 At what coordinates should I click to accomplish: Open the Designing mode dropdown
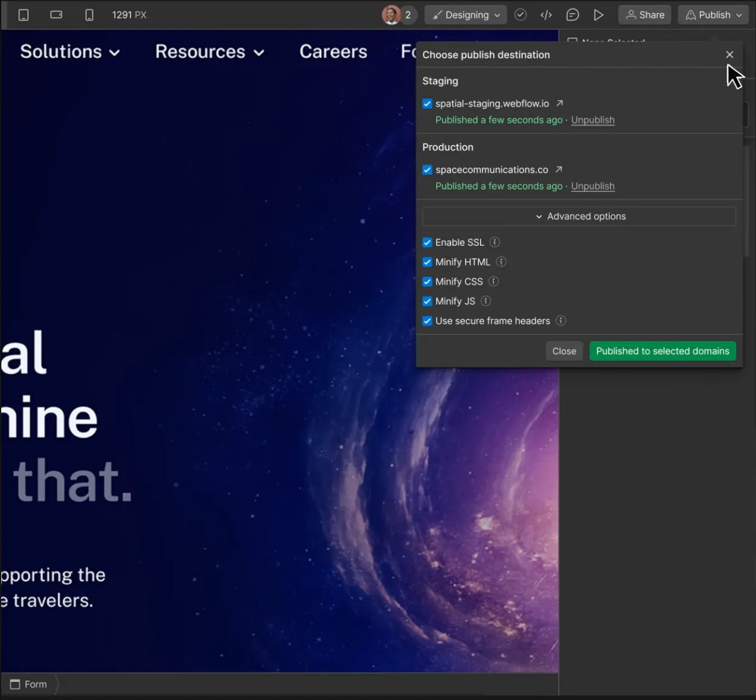466,15
